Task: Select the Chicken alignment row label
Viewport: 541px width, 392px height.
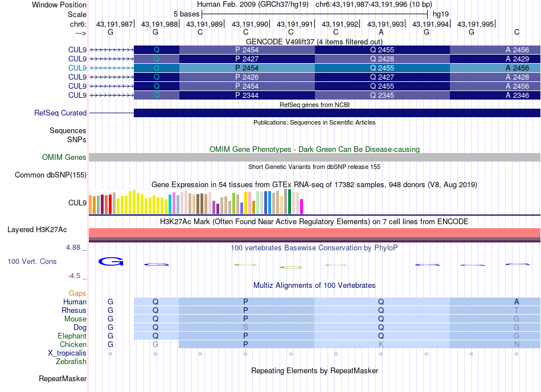Action: pos(73,344)
